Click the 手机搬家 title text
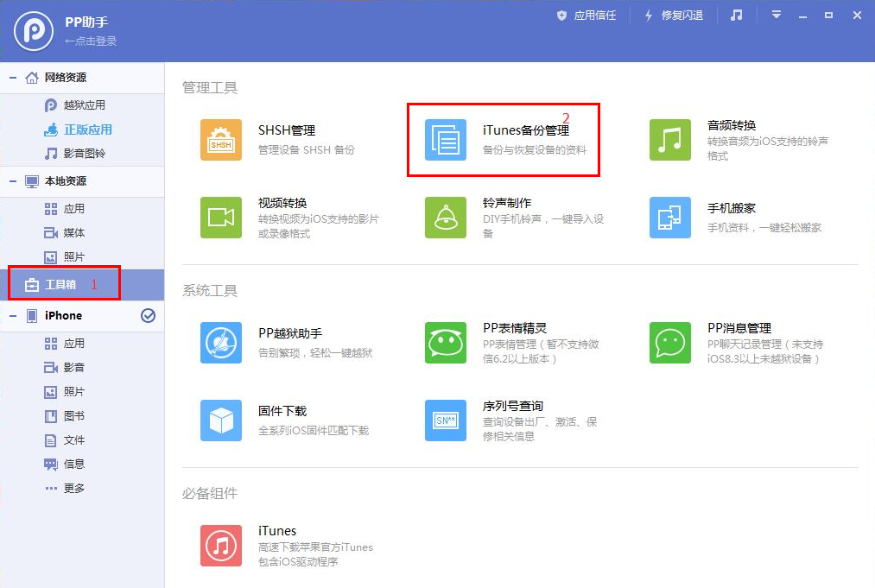Viewport: 875px width, 588px height. (x=732, y=209)
